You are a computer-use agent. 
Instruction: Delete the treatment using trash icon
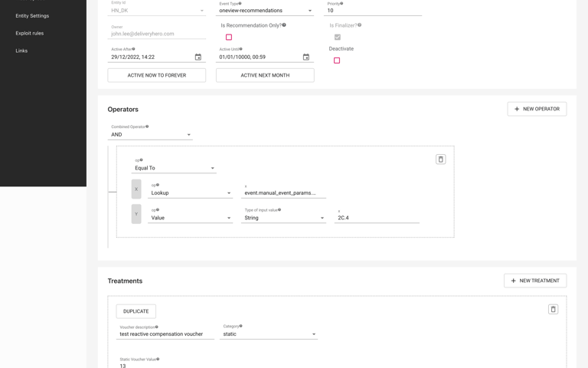tap(554, 310)
